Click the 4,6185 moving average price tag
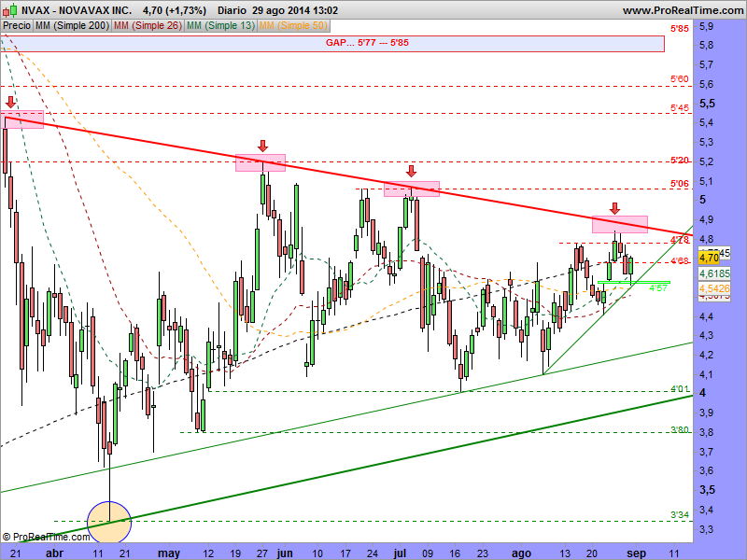Image resolution: width=747 pixels, height=560 pixels. click(x=714, y=273)
